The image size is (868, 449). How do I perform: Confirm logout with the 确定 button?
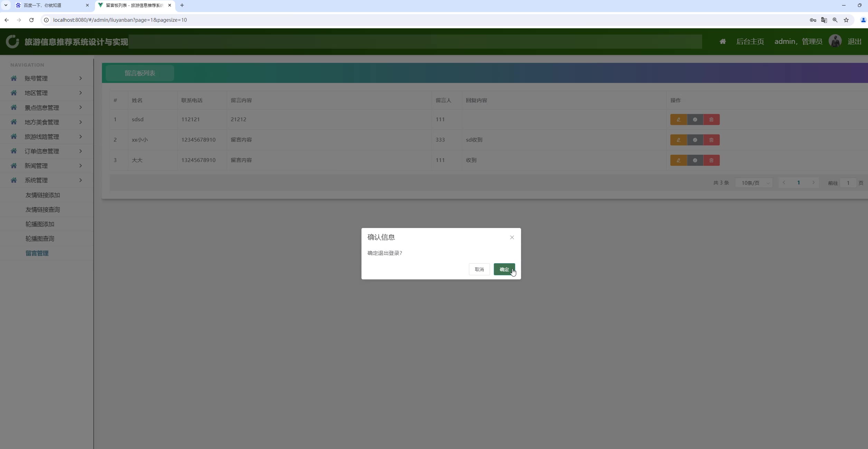(x=504, y=269)
